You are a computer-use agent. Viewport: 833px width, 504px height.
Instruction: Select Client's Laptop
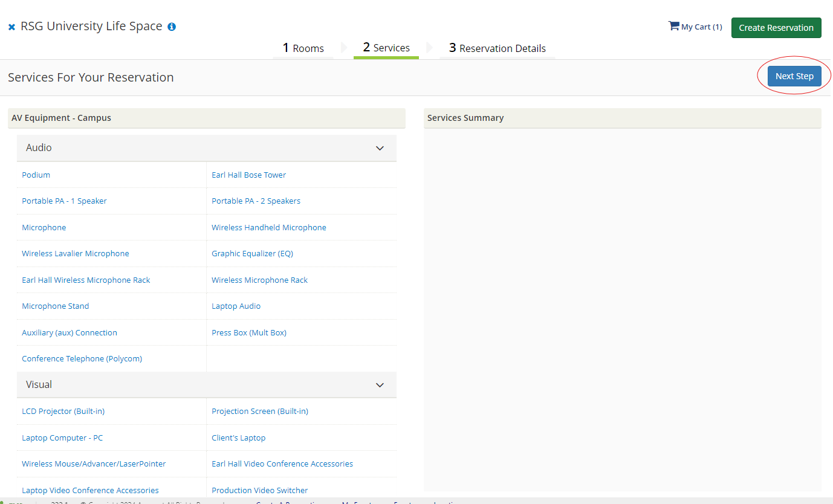(x=239, y=438)
